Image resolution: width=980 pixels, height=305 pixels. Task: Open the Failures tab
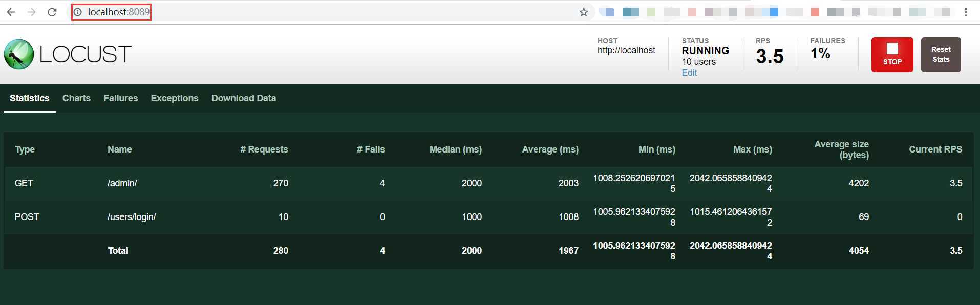121,98
